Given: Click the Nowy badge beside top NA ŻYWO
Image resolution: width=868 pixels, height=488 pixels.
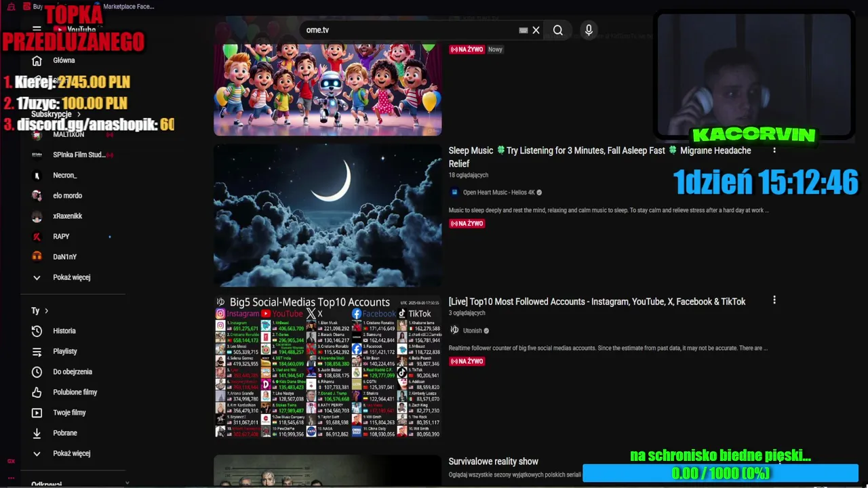Looking at the screenshot, I should click(x=495, y=49).
